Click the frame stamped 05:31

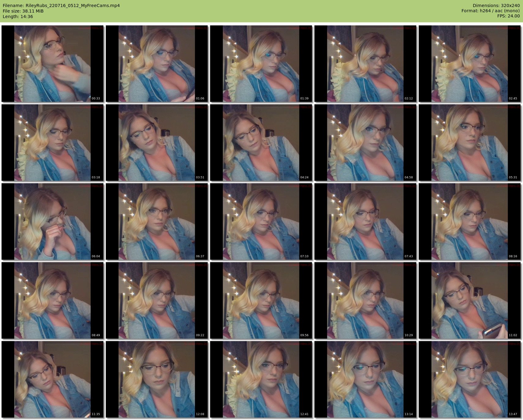tap(470, 143)
